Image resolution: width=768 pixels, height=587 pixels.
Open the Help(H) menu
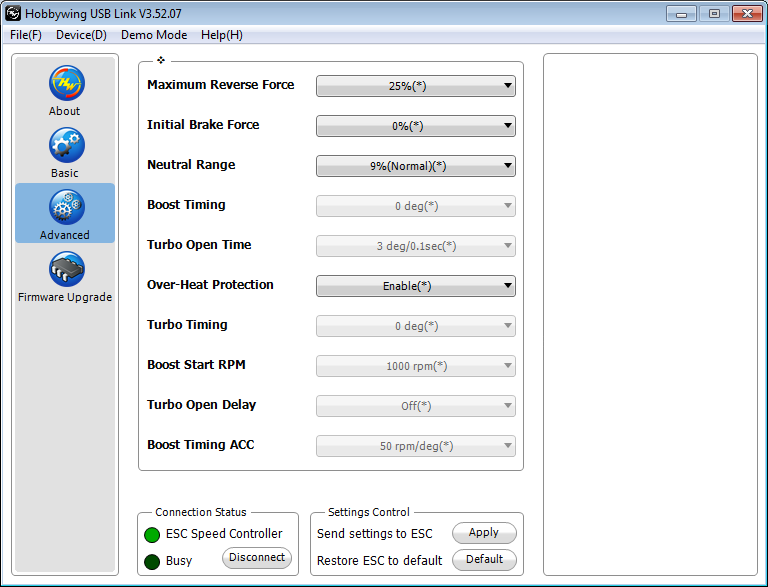point(222,35)
